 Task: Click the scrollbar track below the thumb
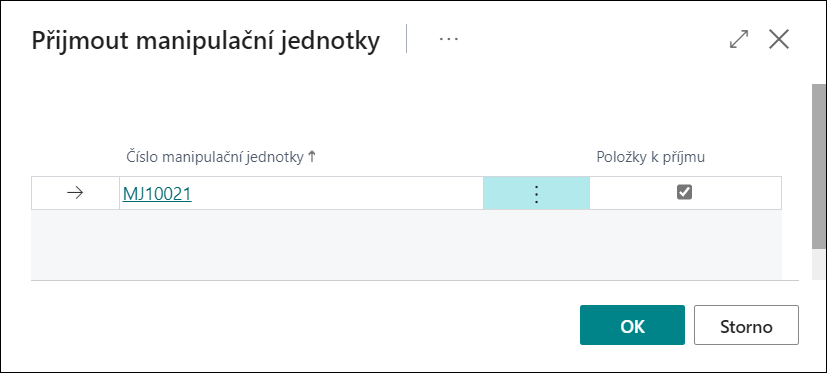pos(819,264)
